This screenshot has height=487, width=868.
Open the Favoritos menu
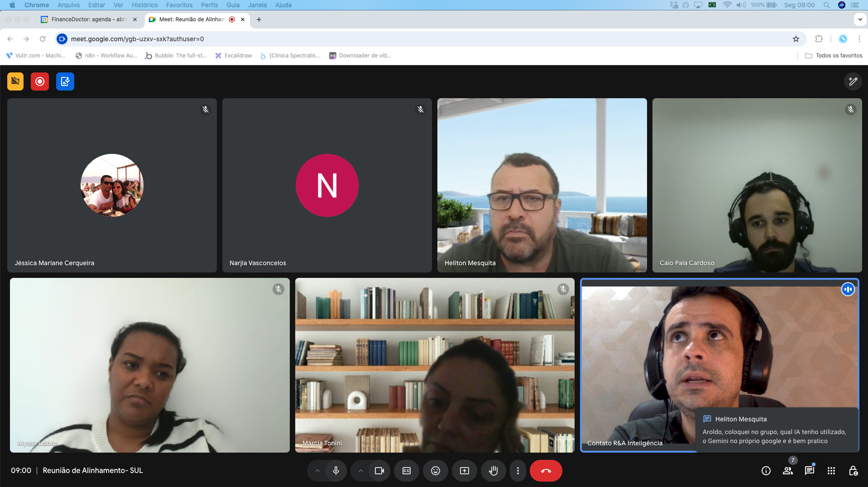point(179,5)
